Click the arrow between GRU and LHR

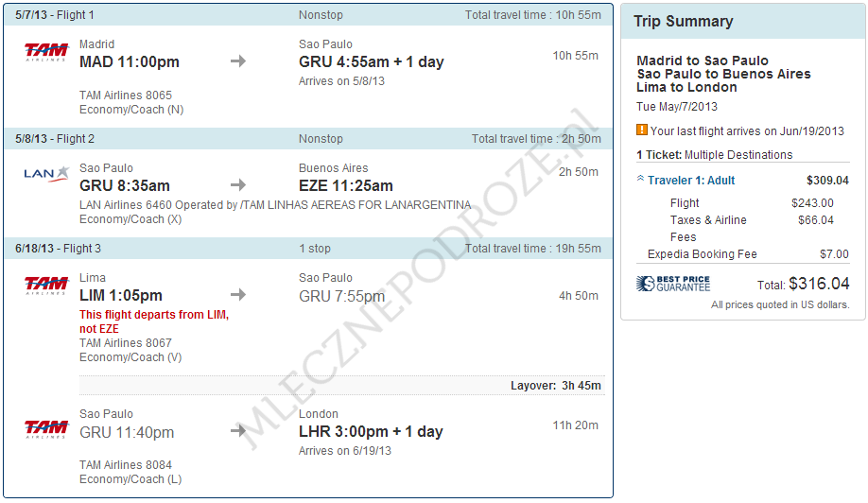[x=238, y=431]
